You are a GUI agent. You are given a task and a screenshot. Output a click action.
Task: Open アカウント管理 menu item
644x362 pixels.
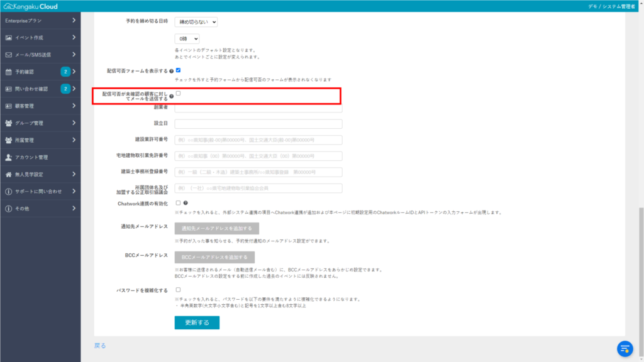coord(40,157)
